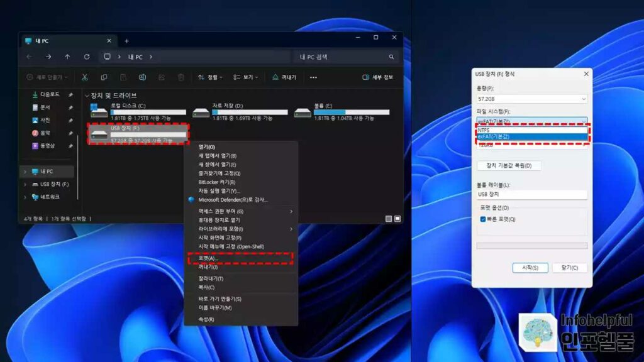The image size is (644, 362).
Task: Select 즐겨찾기에 고정(Q) in context menu
Action: [241, 173]
